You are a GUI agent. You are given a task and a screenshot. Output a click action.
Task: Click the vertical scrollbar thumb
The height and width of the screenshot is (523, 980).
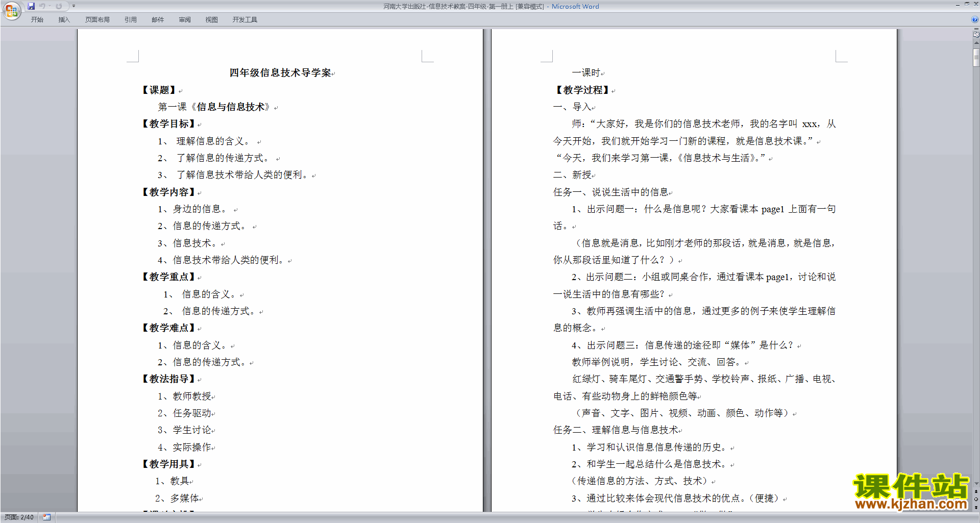click(x=976, y=57)
